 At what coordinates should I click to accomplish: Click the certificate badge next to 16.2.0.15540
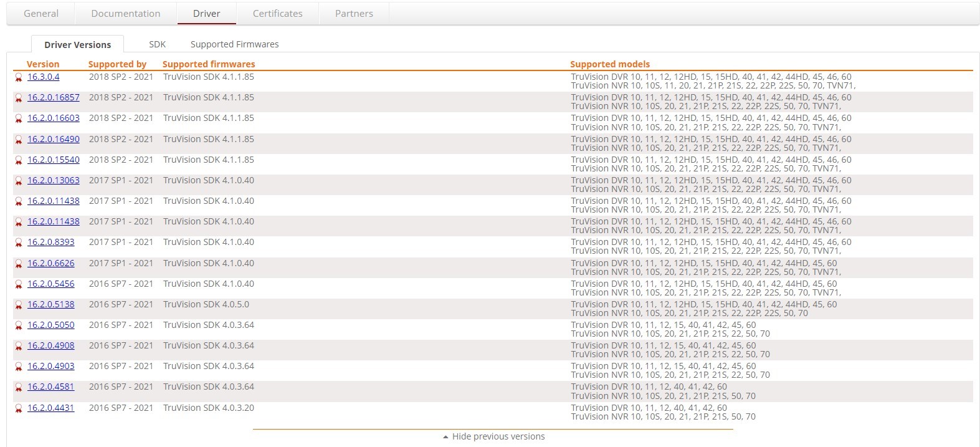point(19,161)
